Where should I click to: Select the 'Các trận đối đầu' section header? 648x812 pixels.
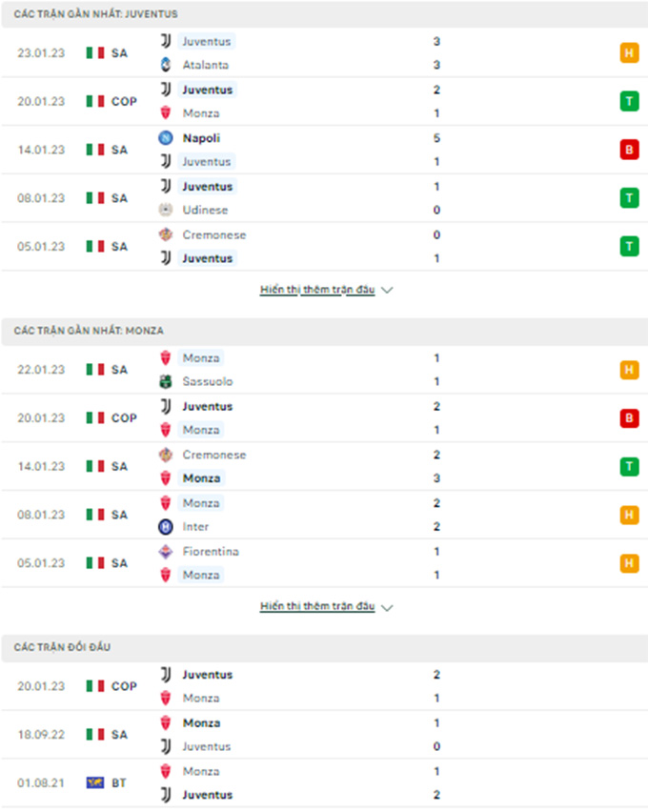tap(62, 647)
